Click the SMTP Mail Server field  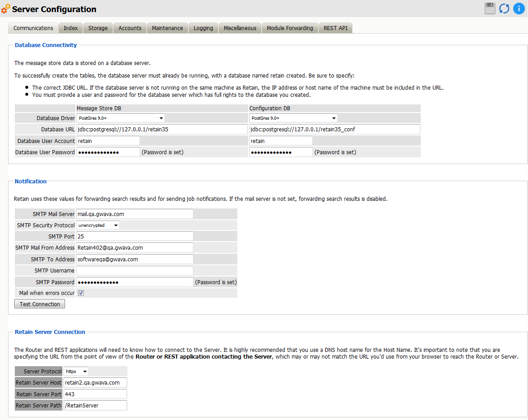click(135, 214)
